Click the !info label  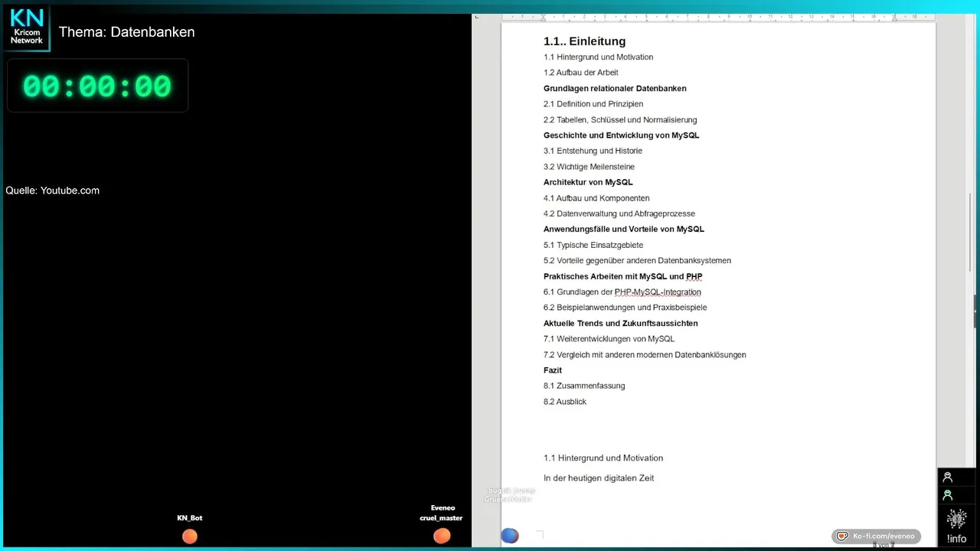coord(956,539)
